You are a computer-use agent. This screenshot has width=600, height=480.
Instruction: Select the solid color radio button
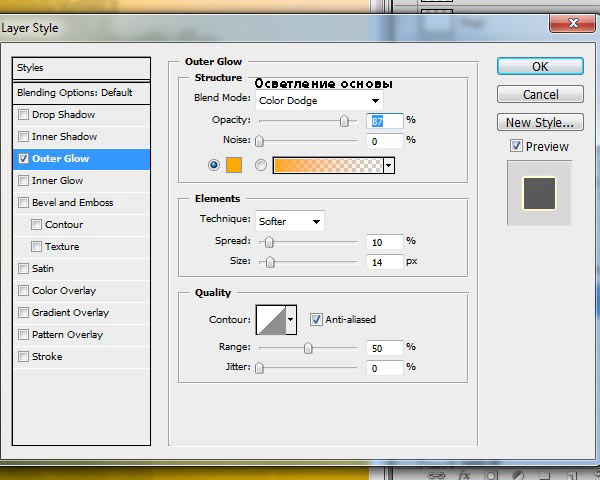[x=214, y=165]
